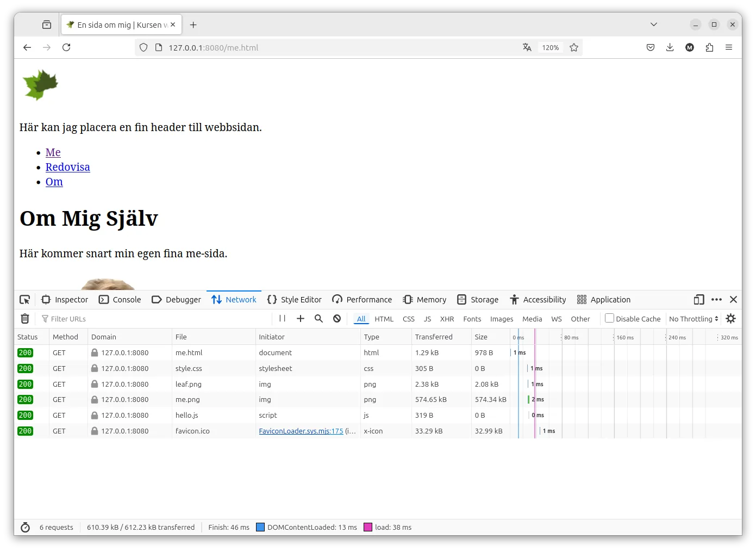Image resolution: width=756 pixels, height=551 pixels.
Task: Activate the element picker tool
Action: click(x=25, y=300)
